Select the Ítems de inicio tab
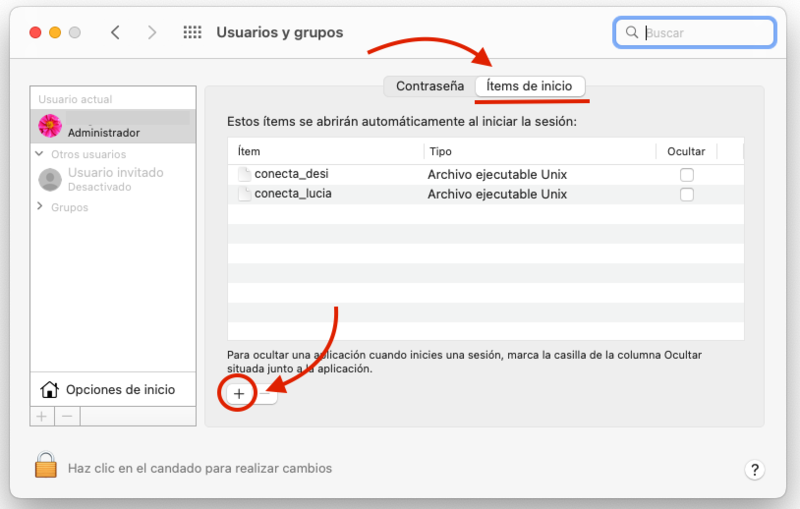800x509 pixels. click(529, 86)
